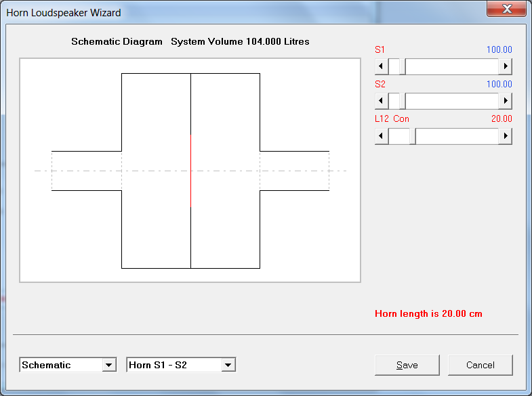This screenshot has width=532, height=396.
Task: Click the Save button
Action: tap(407, 365)
